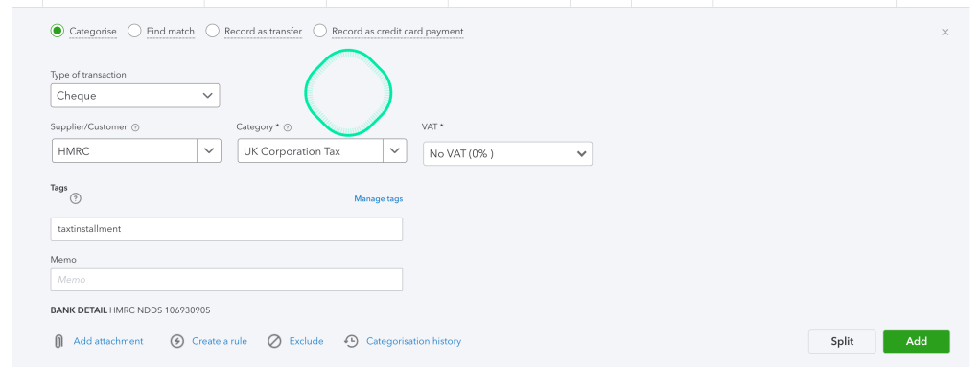Choose Record as transfer option
Screen dimensions: 980x367
pos(213,31)
